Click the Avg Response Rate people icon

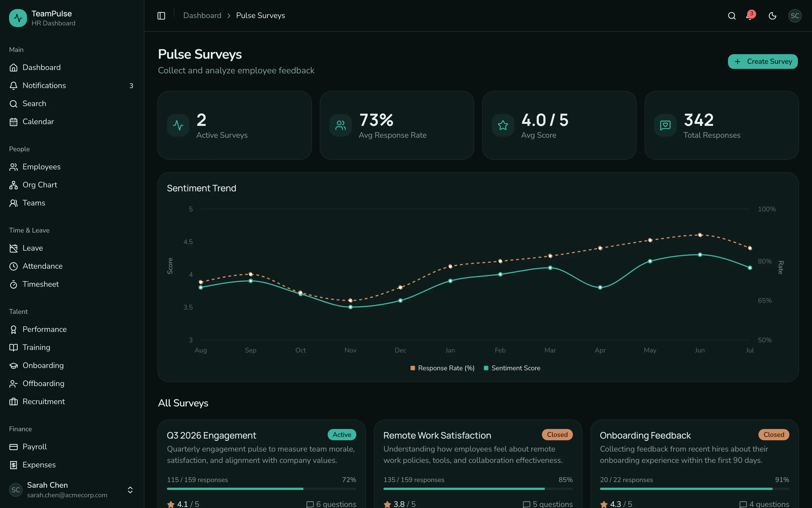[x=341, y=125]
